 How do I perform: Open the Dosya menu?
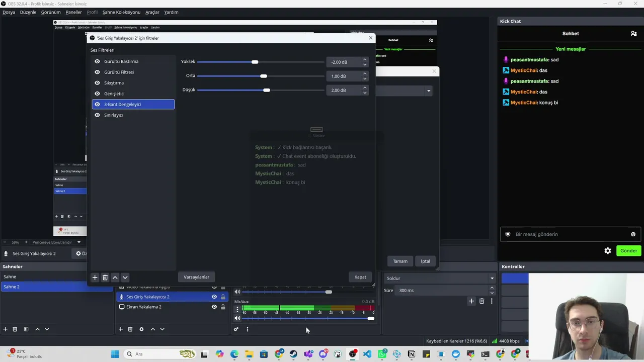pos(9,12)
